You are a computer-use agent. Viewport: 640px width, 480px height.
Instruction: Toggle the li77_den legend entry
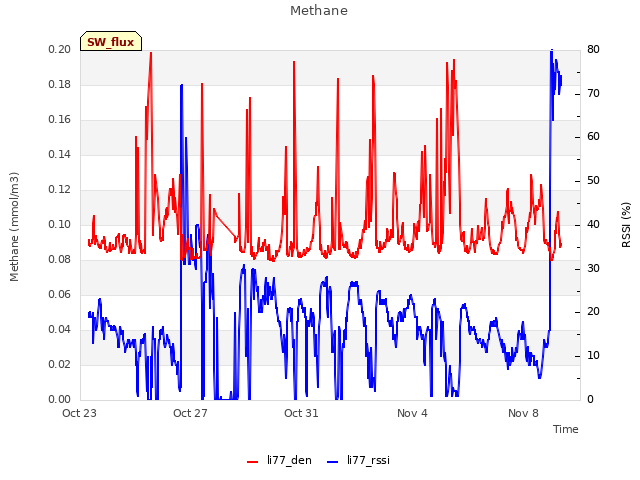point(279,460)
